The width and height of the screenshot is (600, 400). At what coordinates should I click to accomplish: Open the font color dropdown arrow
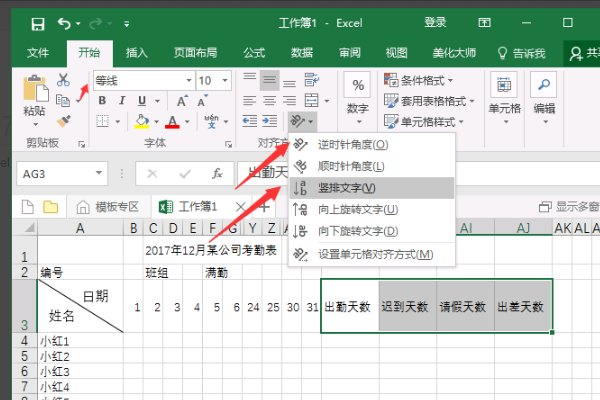[187, 122]
